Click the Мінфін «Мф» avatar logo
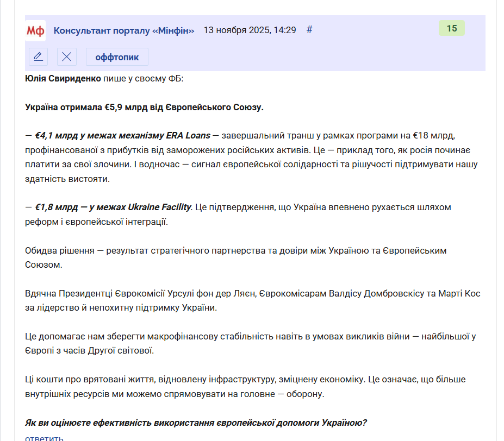Screen dimensions: 504x441 (35, 30)
